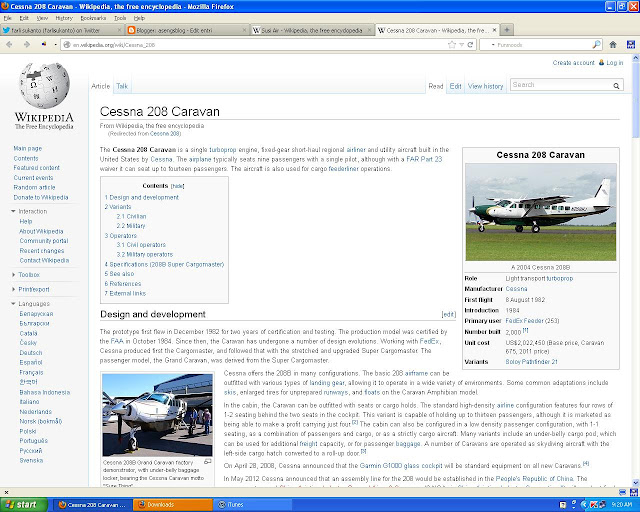Click the page scroll-down arrow
Screen dimensions: 640x512
point(636,483)
